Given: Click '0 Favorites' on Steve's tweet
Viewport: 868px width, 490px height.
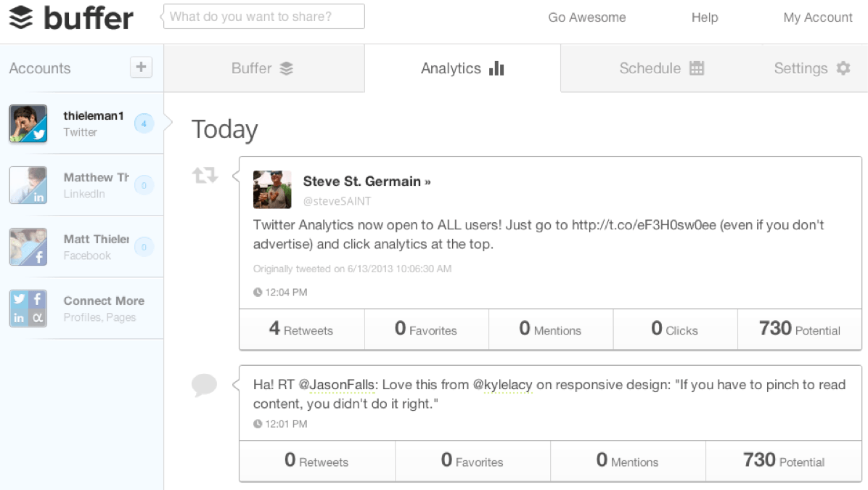Looking at the screenshot, I should pyautogui.click(x=426, y=329).
